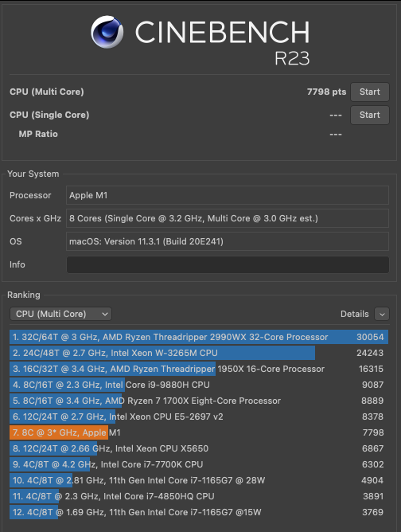
Task: Open the CPU (Multi Core) ranking dropdown
Action: coord(60,314)
